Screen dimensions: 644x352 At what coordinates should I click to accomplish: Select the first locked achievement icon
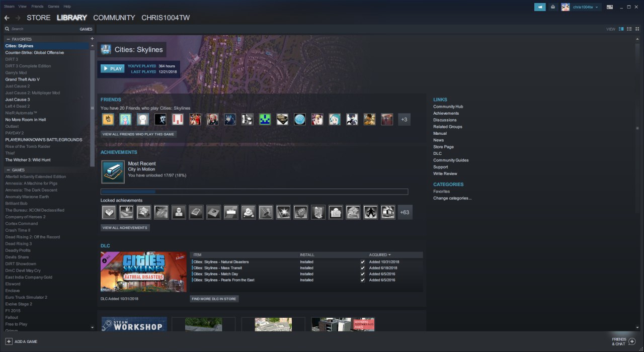[108, 212]
